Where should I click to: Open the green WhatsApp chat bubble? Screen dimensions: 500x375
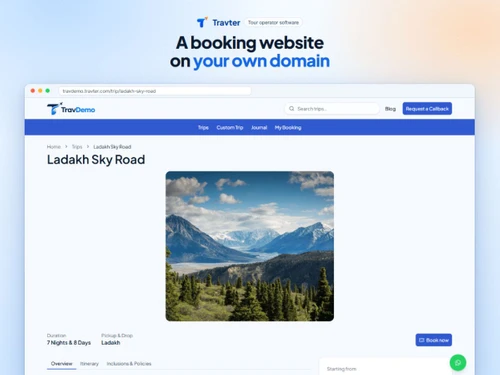[x=458, y=363]
